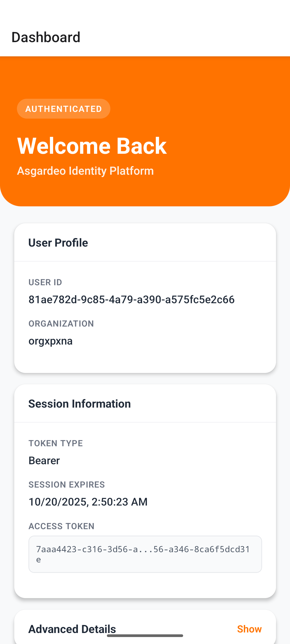Select the Bearer token type value
The width and height of the screenshot is (290, 644).
44,460
